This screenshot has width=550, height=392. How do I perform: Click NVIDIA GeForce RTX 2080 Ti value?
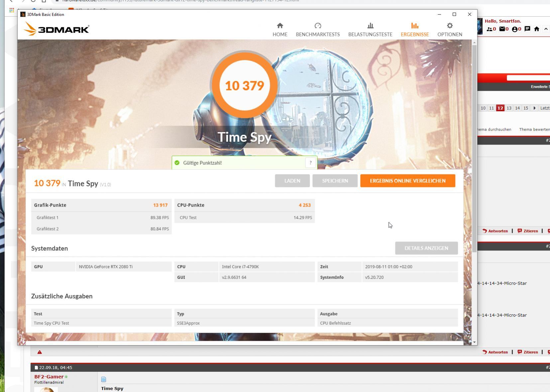[106, 267]
